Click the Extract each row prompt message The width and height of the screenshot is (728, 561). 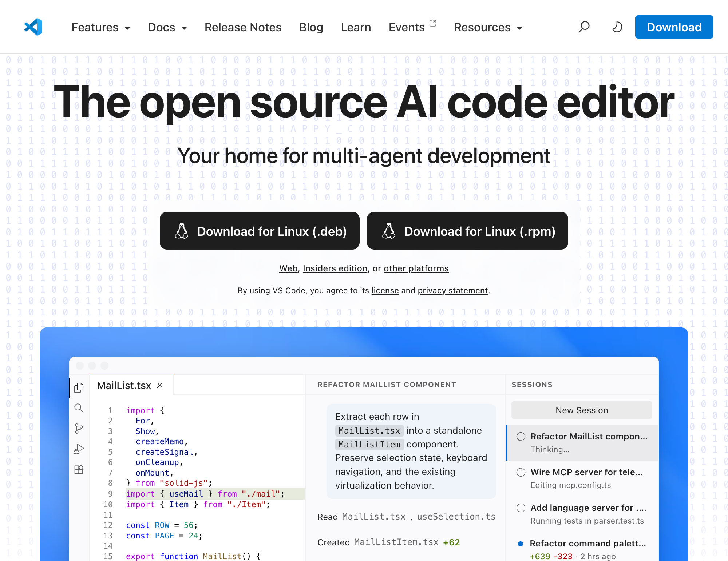(x=411, y=451)
